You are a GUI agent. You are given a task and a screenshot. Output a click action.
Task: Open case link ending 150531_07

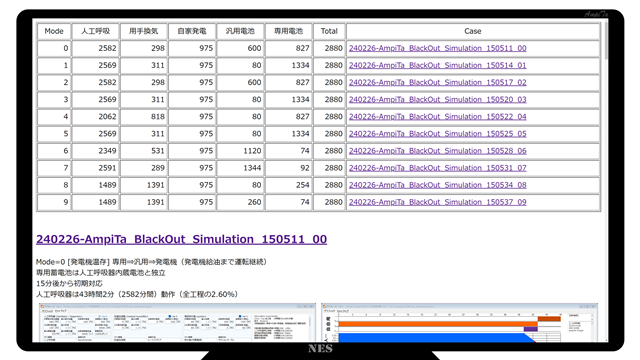438,168
